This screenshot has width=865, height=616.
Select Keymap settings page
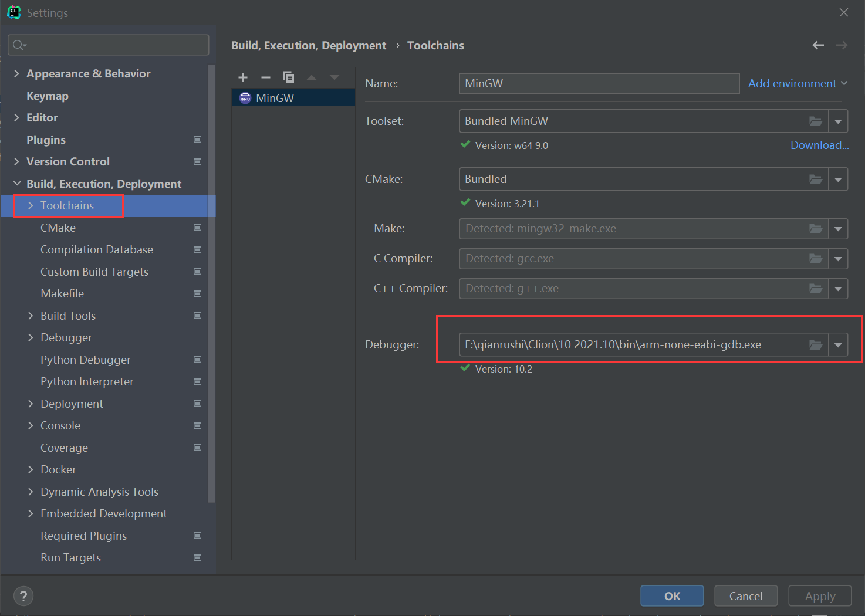[48, 96]
